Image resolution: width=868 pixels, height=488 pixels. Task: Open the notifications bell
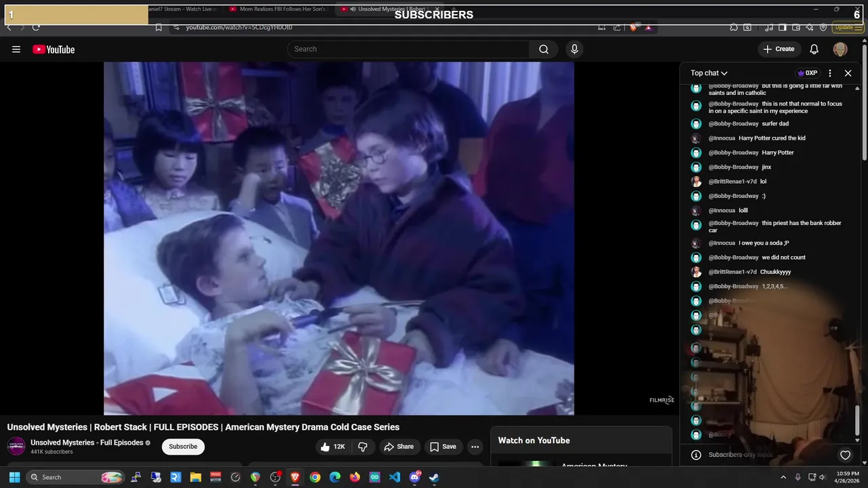(814, 49)
